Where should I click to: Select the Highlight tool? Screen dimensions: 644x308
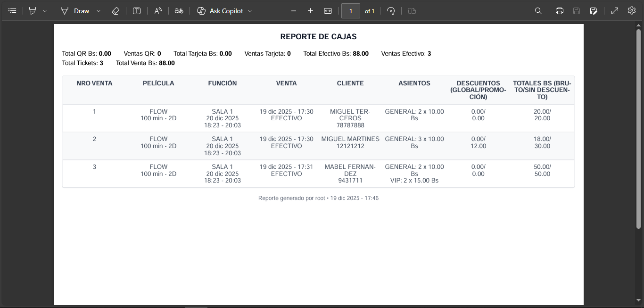(33, 11)
